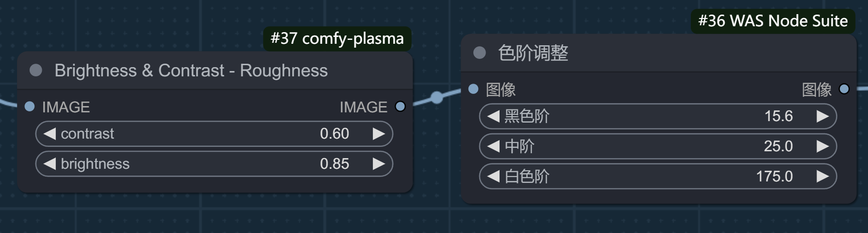Decrease 黑色阶 value with left arrow
Image resolution: width=868 pixels, height=233 pixels.
point(493,116)
